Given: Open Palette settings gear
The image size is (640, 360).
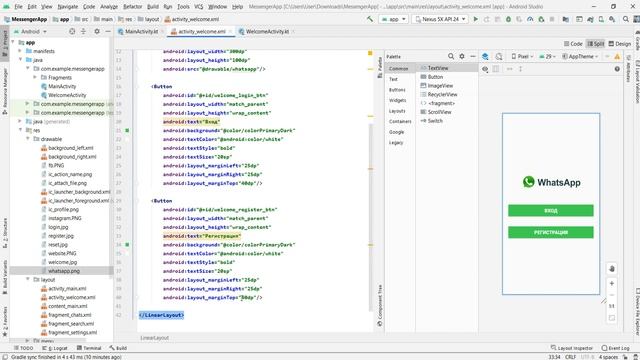Looking at the screenshot, I should [462, 56].
